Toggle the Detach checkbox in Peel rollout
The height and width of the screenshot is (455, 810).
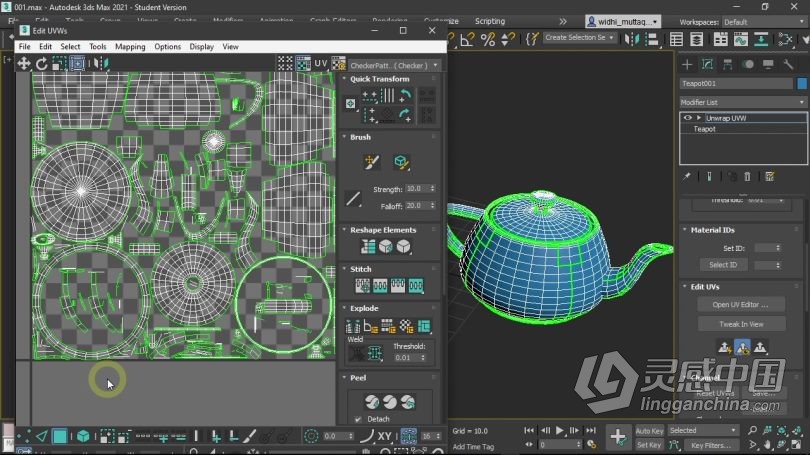(x=358, y=419)
